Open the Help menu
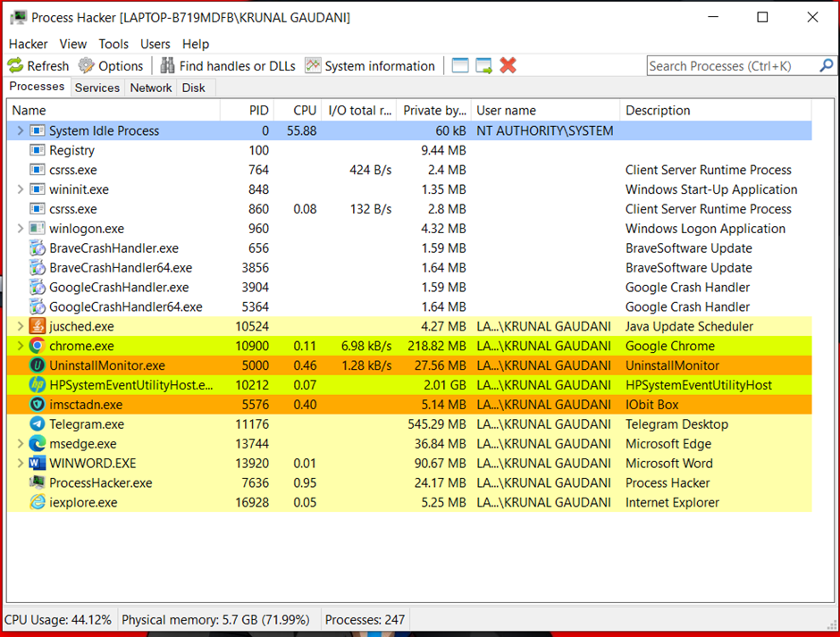The height and width of the screenshot is (637, 840). click(x=196, y=44)
